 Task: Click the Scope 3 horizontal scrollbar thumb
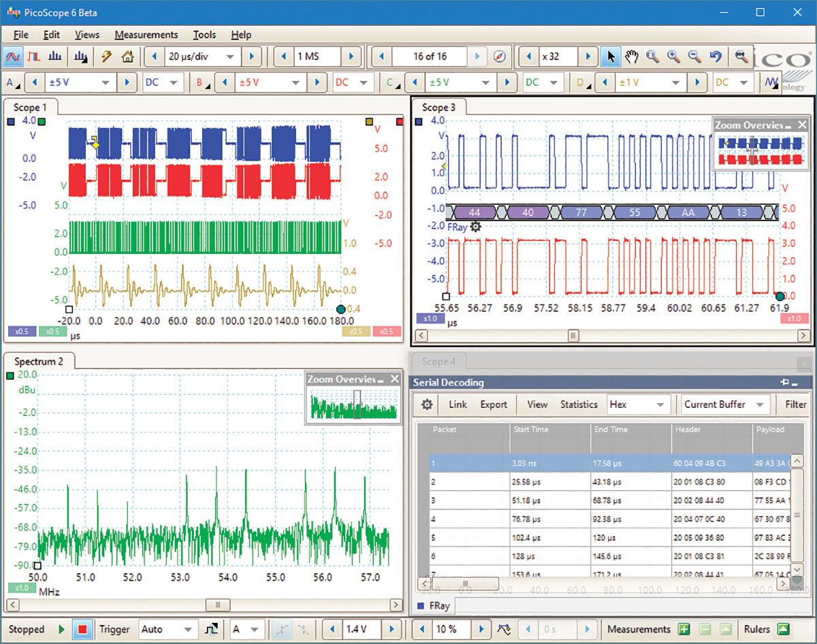573,336
